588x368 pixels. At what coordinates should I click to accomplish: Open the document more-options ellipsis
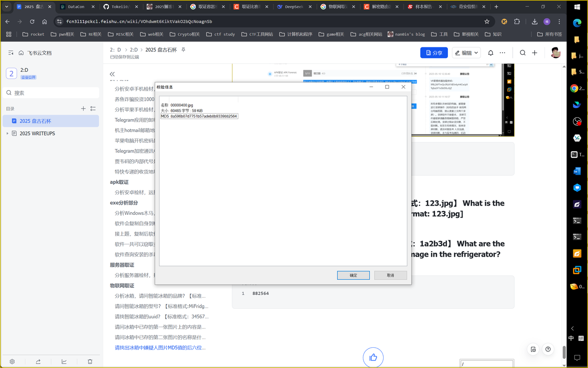click(503, 53)
